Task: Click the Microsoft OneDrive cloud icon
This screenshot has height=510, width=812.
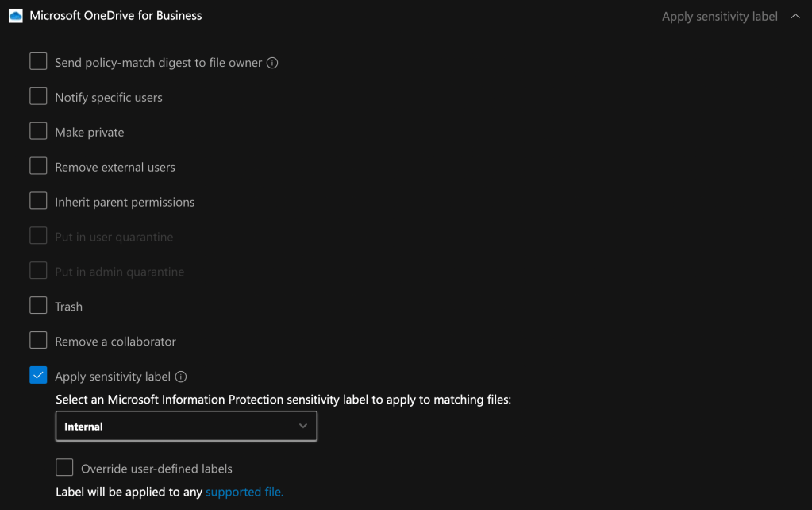Action: click(16, 16)
